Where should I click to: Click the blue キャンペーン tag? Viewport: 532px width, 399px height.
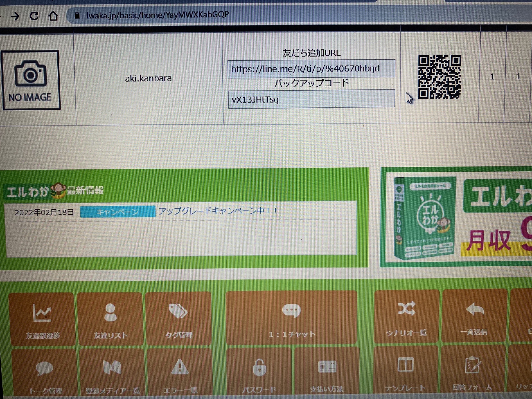coord(117,211)
